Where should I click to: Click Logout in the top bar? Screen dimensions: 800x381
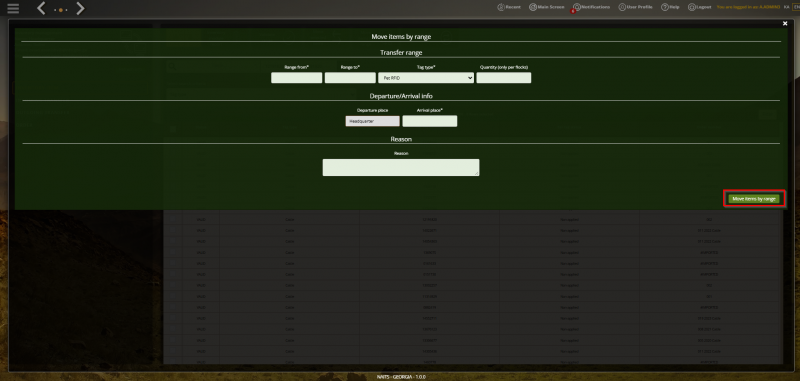(699, 7)
